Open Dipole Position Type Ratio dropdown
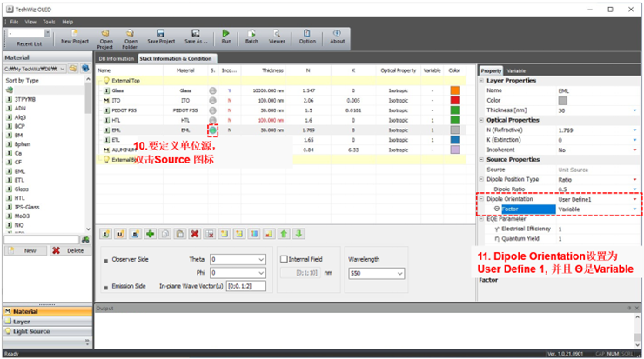 (x=635, y=180)
